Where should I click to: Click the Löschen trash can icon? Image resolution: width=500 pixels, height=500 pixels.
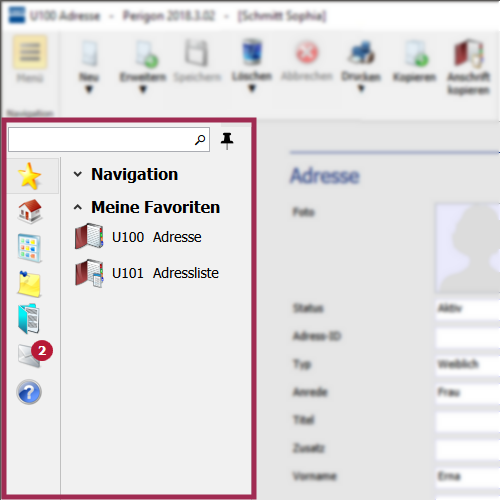tap(252, 52)
